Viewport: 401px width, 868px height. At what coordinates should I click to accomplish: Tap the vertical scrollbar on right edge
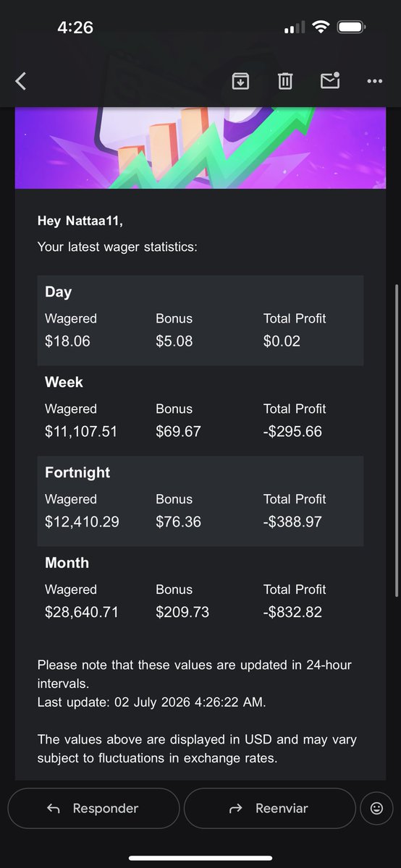point(395,441)
